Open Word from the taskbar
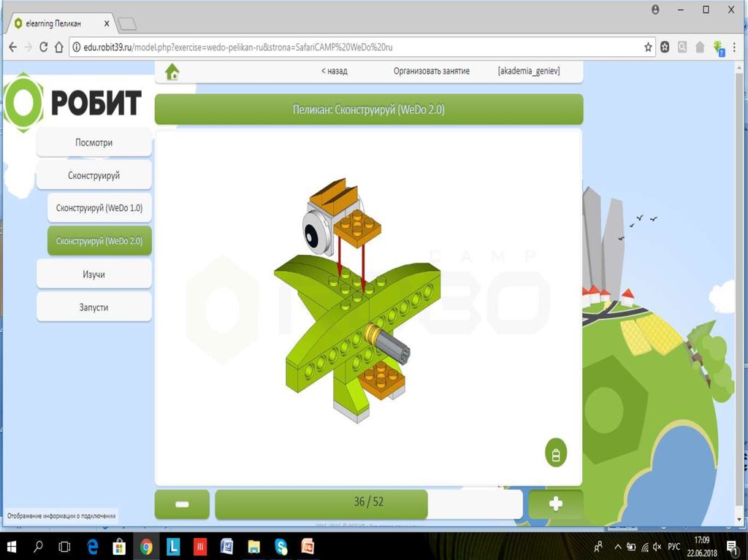 pyautogui.click(x=226, y=547)
